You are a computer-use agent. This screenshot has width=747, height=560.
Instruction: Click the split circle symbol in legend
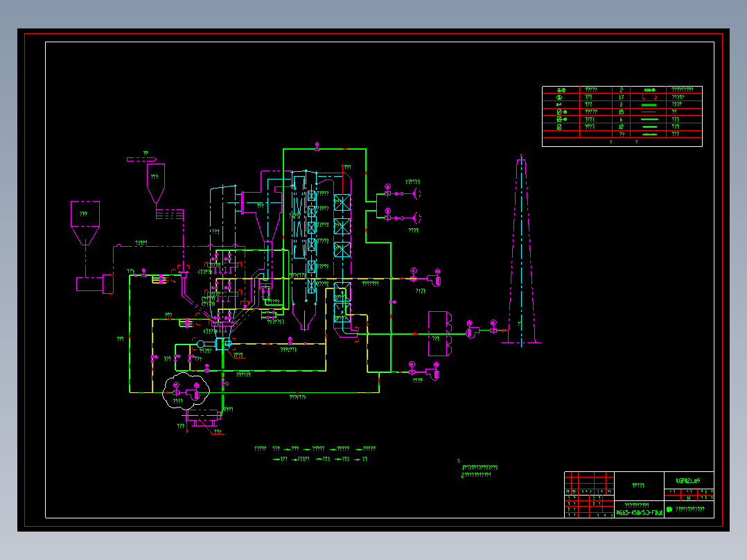[559, 97]
